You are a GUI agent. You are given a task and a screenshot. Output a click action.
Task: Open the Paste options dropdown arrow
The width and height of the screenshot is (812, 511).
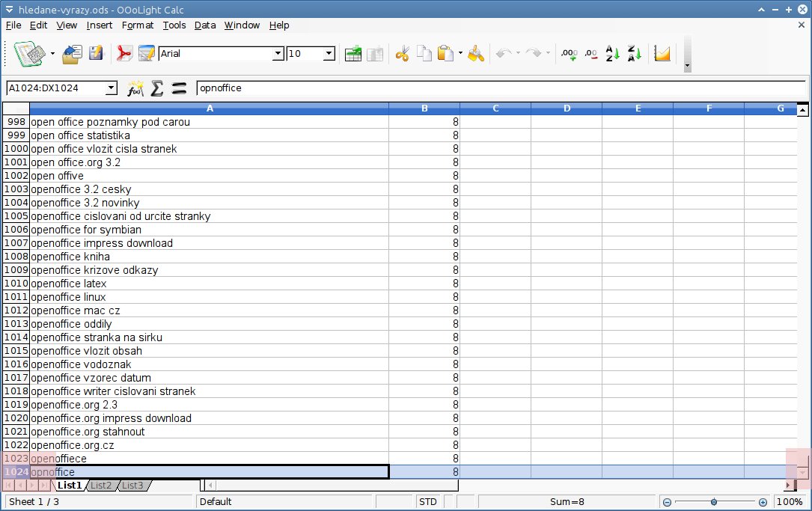click(x=460, y=53)
